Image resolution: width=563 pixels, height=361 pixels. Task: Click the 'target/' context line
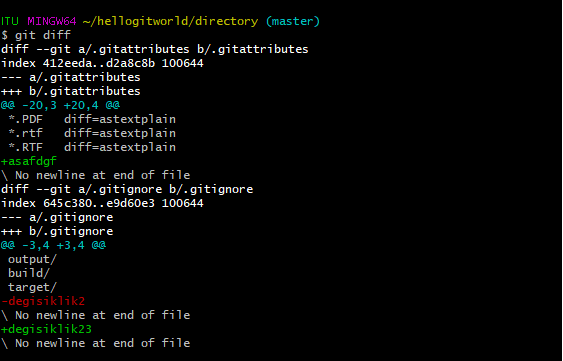tap(32, 287)
